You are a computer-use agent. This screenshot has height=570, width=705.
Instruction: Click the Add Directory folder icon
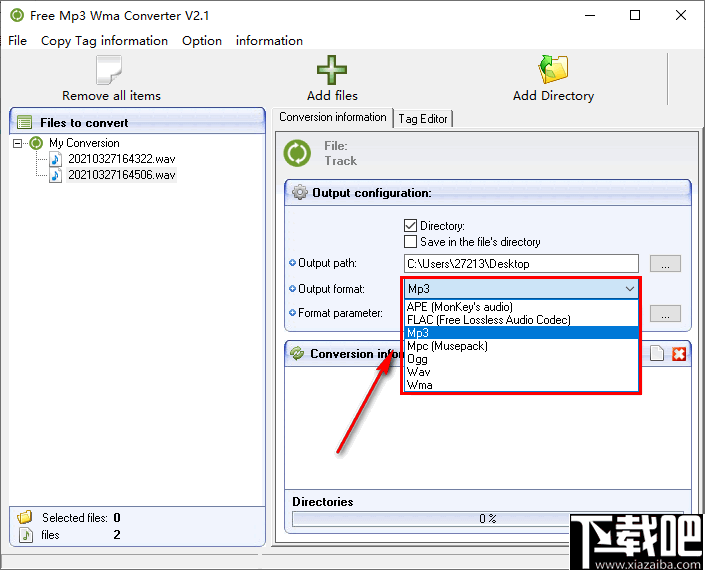553,69
